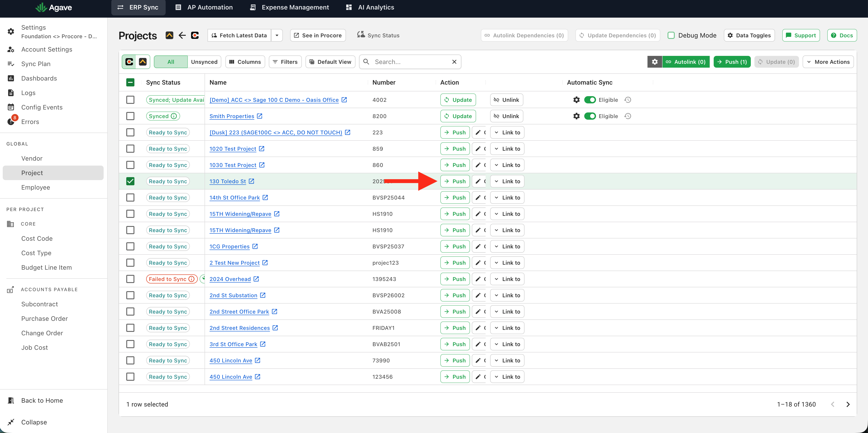Click the Push (1) bulk button
This screenshot has width=868, height=433.
(x=732, y=62)
